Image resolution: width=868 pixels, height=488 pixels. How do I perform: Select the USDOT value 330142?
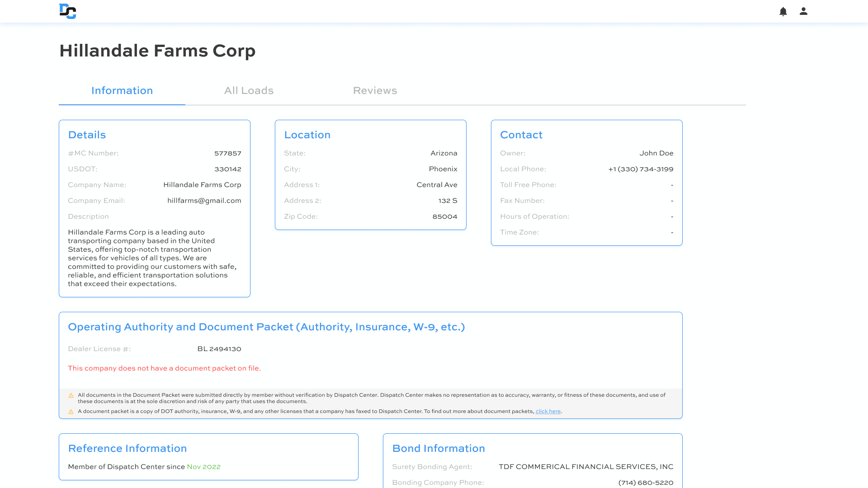228,169
